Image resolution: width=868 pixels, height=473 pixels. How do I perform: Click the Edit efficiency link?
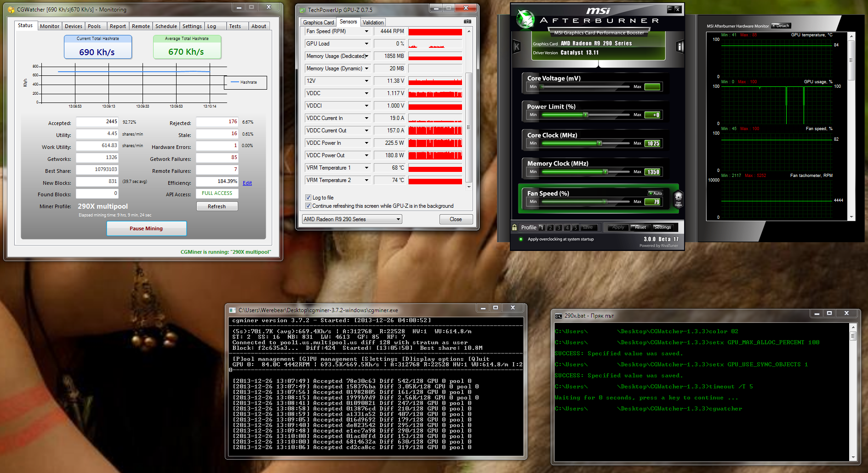click(x=247, y=183)
